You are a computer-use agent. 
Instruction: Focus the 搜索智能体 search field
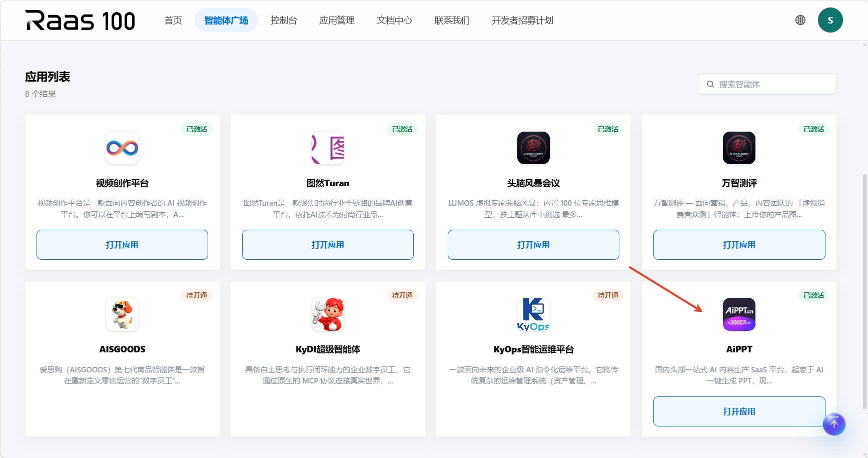[767, 84]
